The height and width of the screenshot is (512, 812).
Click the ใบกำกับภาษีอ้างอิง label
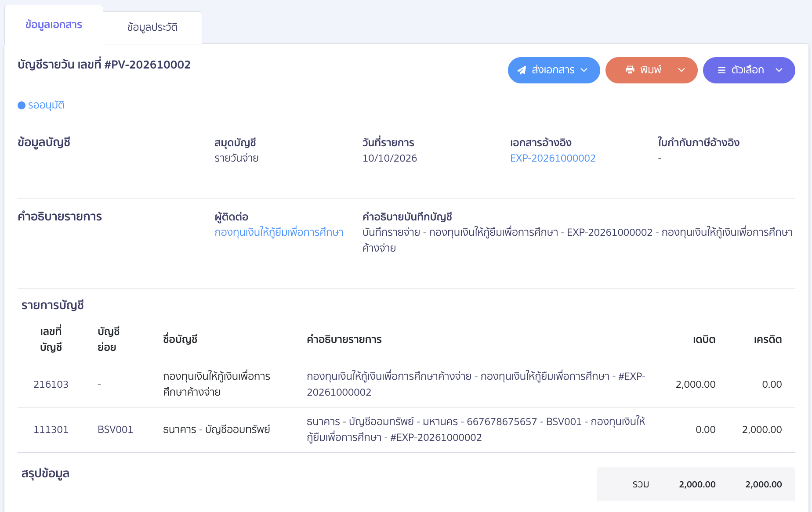click(x=699, y=143)
